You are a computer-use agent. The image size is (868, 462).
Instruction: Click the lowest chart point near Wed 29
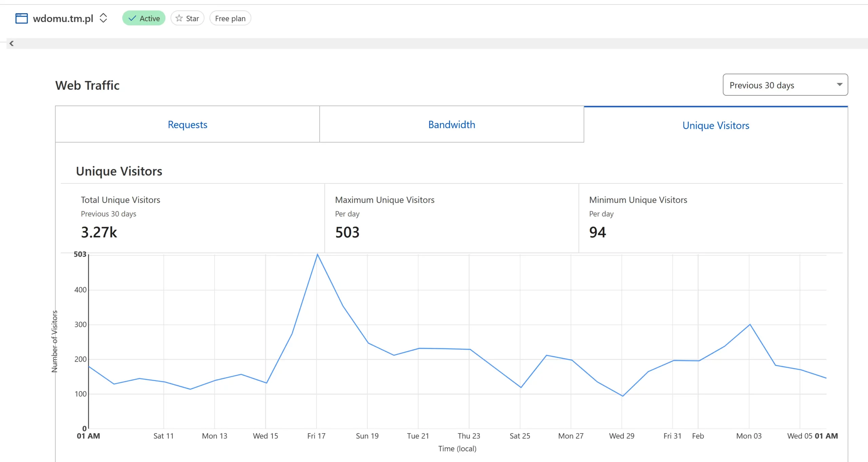pyautogui.click(x=623, y=396)
